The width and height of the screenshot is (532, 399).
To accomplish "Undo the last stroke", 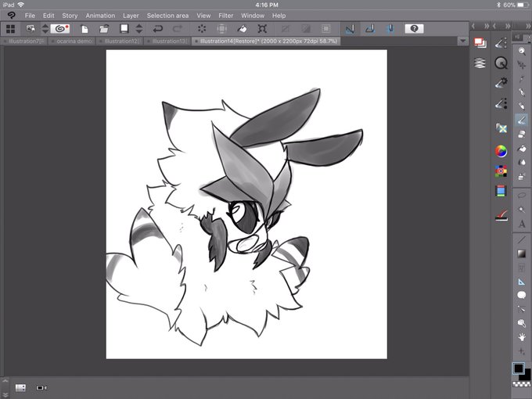I will click(158, 29).
